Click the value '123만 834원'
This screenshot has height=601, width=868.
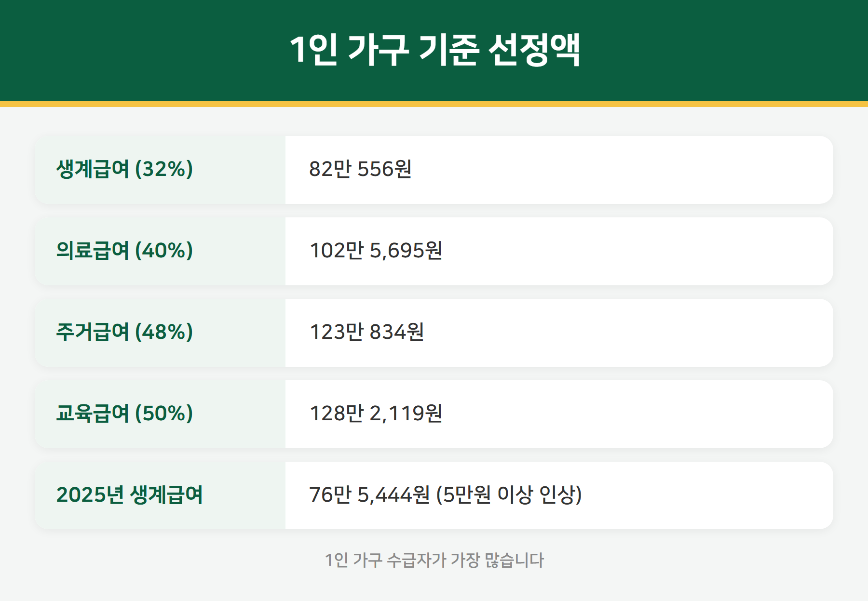coord(366,332)
